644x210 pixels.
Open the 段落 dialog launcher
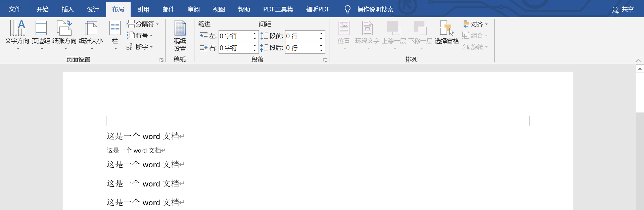(x=325, y=60)
